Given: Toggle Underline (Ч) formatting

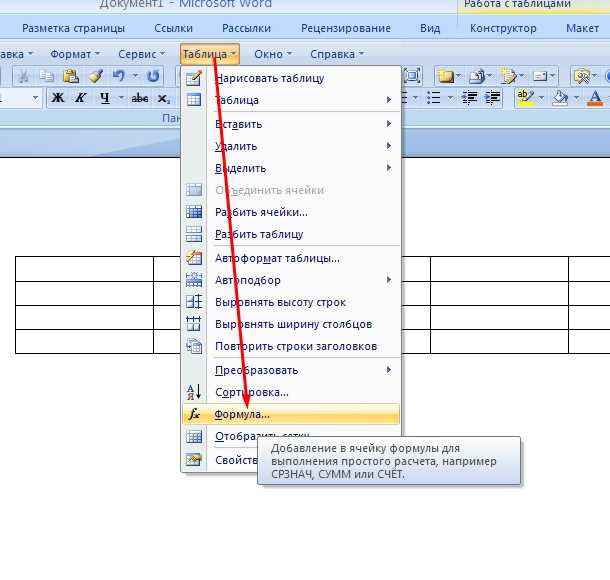Looking at the screenshot, I should coord(104,98).
